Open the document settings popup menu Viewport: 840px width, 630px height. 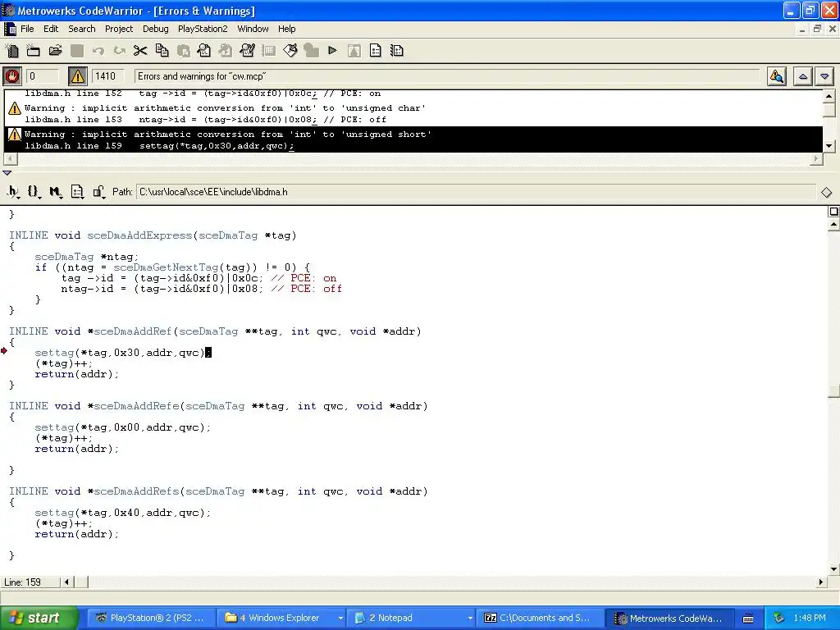click(x=77, y=192)
